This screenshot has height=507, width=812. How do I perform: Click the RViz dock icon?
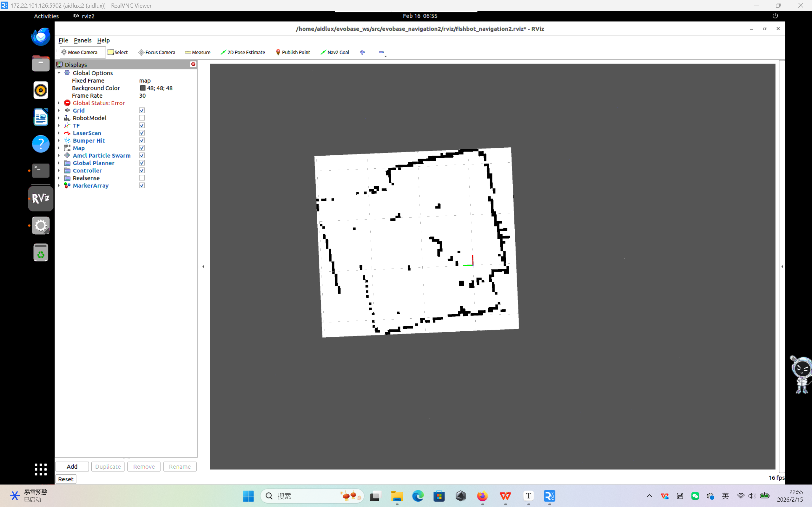[x=41, y=199]
